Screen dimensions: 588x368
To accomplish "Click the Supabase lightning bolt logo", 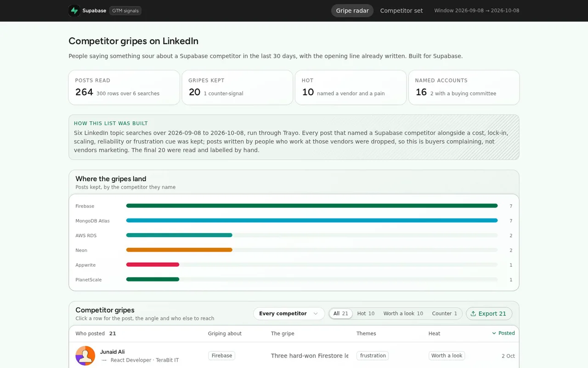I will coord(74,11).
